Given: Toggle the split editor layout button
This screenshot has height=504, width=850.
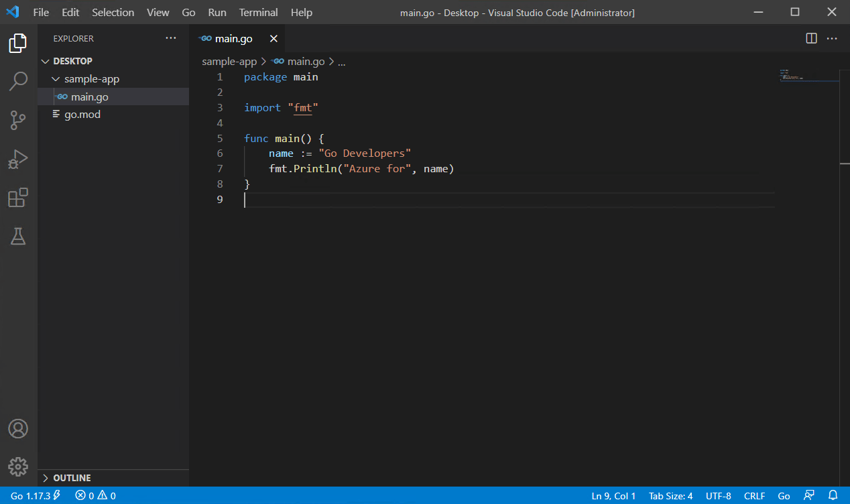Looking at the screenshot, I should [811, 38].
